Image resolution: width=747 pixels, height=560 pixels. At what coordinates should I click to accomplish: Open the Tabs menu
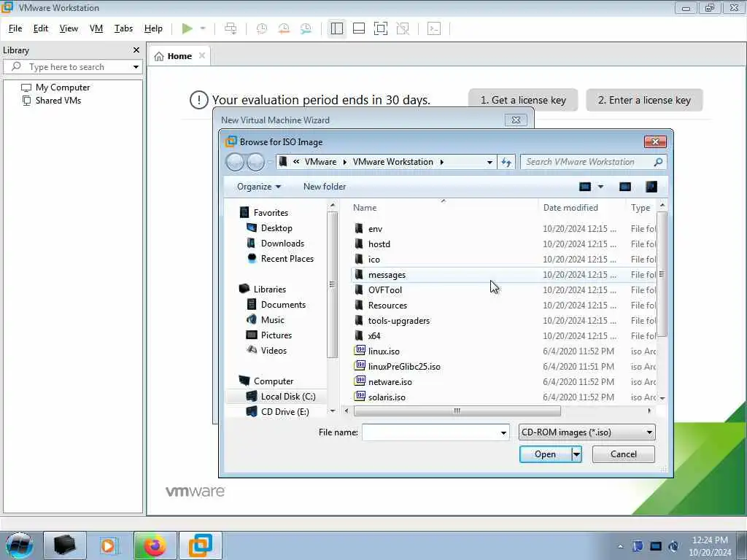tap(123, 28)
